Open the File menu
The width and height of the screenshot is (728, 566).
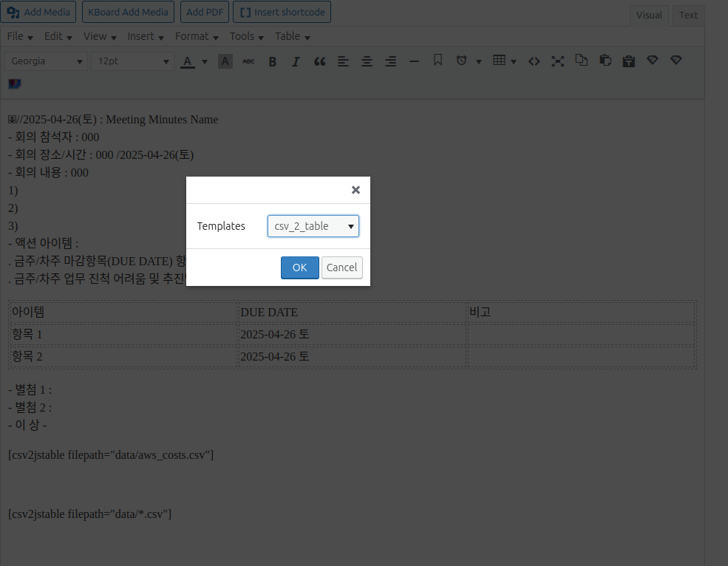19,36
